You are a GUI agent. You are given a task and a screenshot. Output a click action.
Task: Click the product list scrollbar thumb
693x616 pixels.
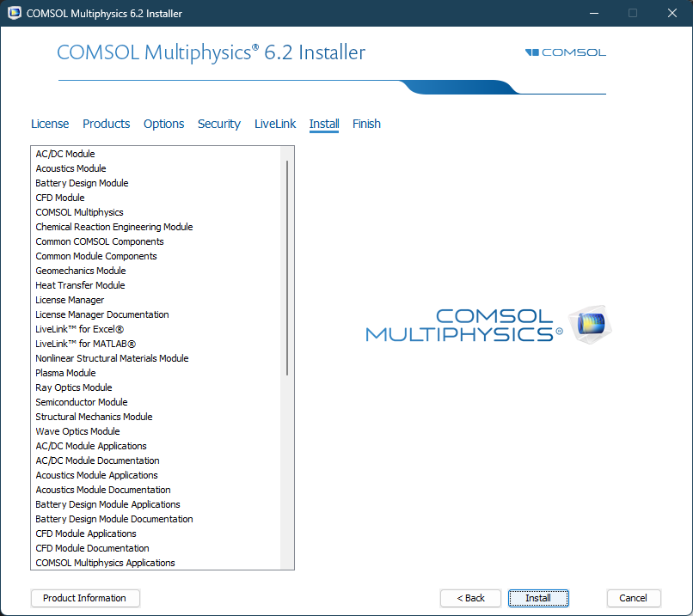pos(286,266)
